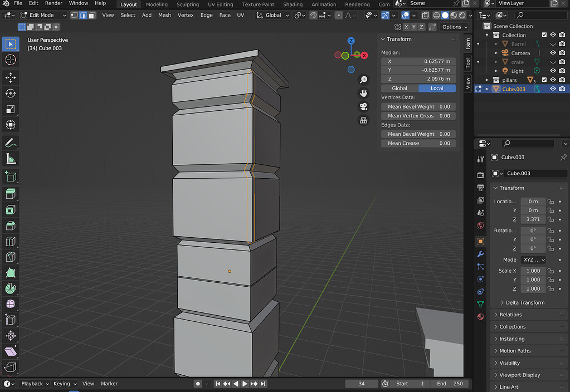Open the Object Data properties tab
This screenshot has width=570, height=392.
(x=480, y=304)
